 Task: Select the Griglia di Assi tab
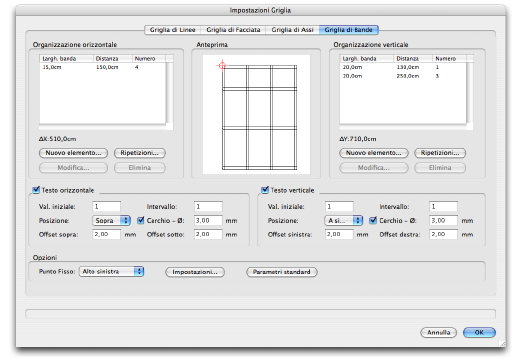pos(292,30)
